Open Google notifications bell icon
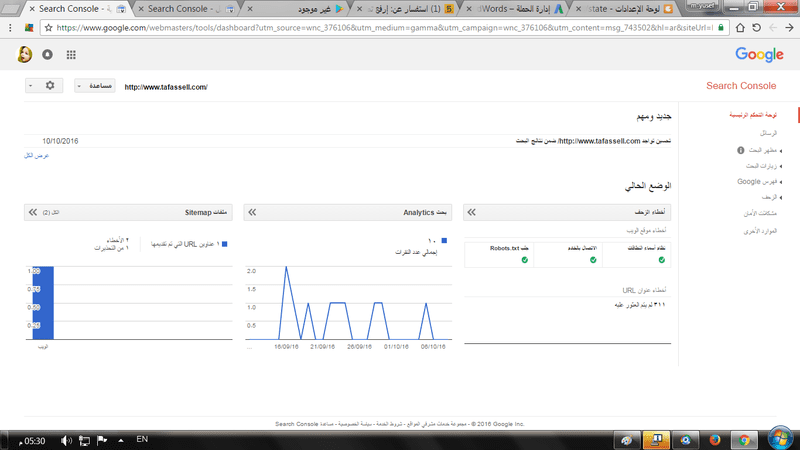Screen dimensions: 800x450 (x=47, y=55)
